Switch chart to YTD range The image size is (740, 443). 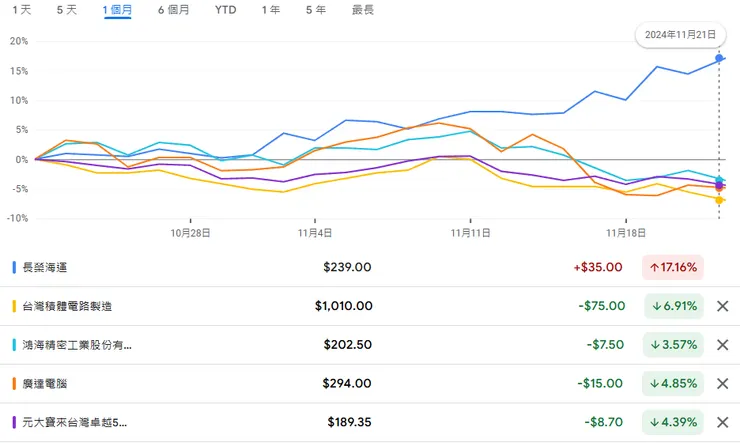226,9
